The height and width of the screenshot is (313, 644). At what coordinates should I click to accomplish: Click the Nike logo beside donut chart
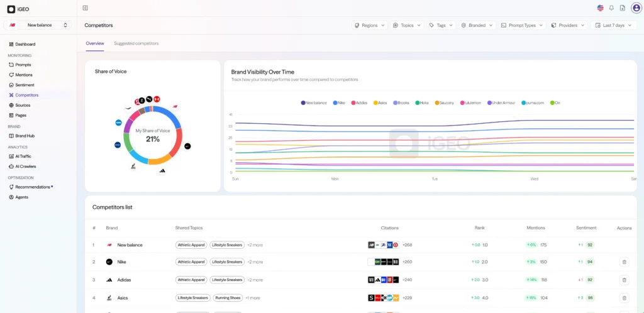click(187, 146)
